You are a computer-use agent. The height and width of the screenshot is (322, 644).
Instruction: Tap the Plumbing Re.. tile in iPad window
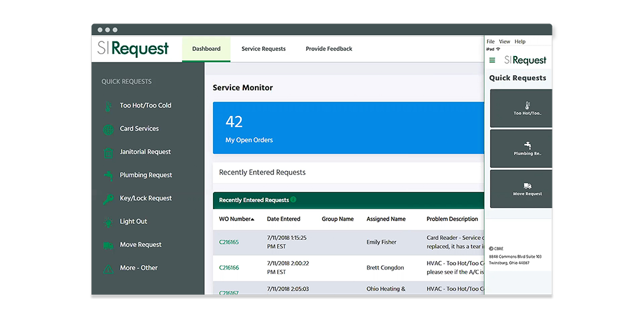point(521,149)
